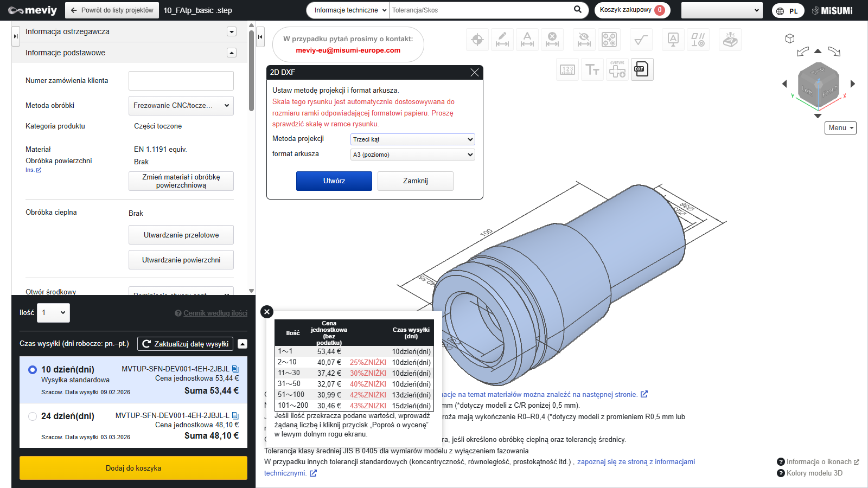Screen dimensions: 868x488
Task: Open the 3D view Menu dropdown
Action: tap(840, 128)
